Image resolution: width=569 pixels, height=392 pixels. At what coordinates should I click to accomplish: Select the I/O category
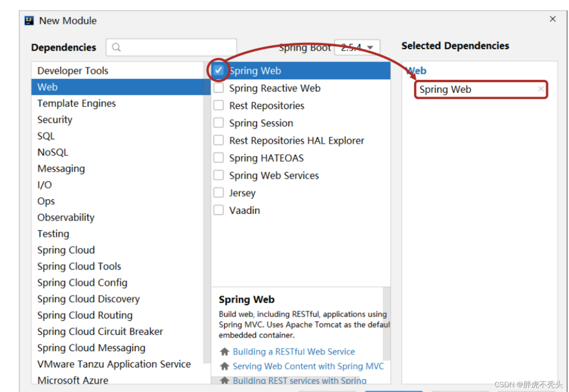point(45,185)
